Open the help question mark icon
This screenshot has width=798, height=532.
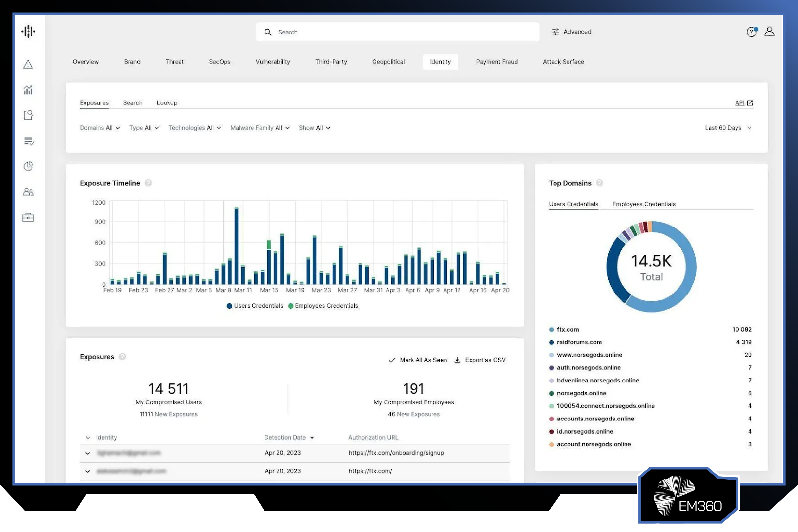pyautogui.click(x=752, y=32)
